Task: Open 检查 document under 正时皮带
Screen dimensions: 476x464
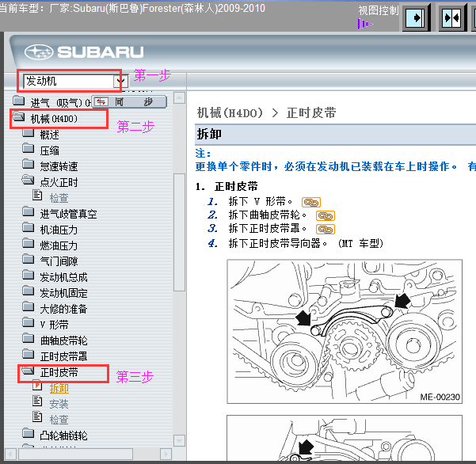Action: 59,420
